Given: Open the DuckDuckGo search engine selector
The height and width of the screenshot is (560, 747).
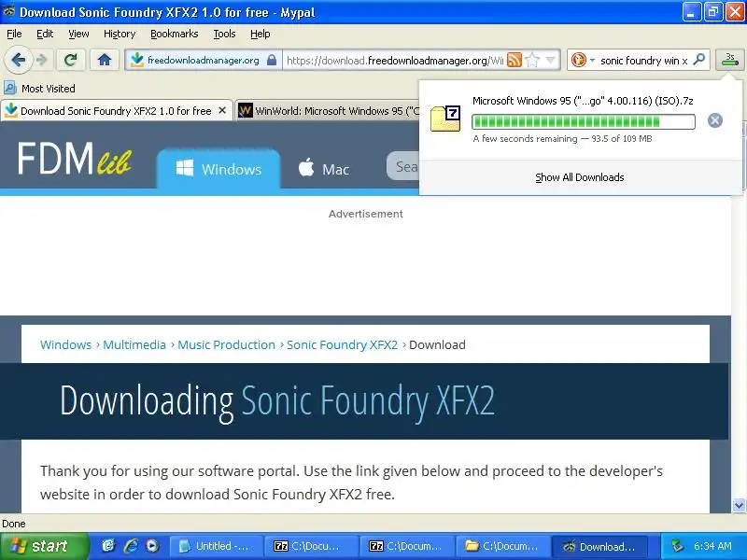Looking at the screenshot, I should point(582,60).
